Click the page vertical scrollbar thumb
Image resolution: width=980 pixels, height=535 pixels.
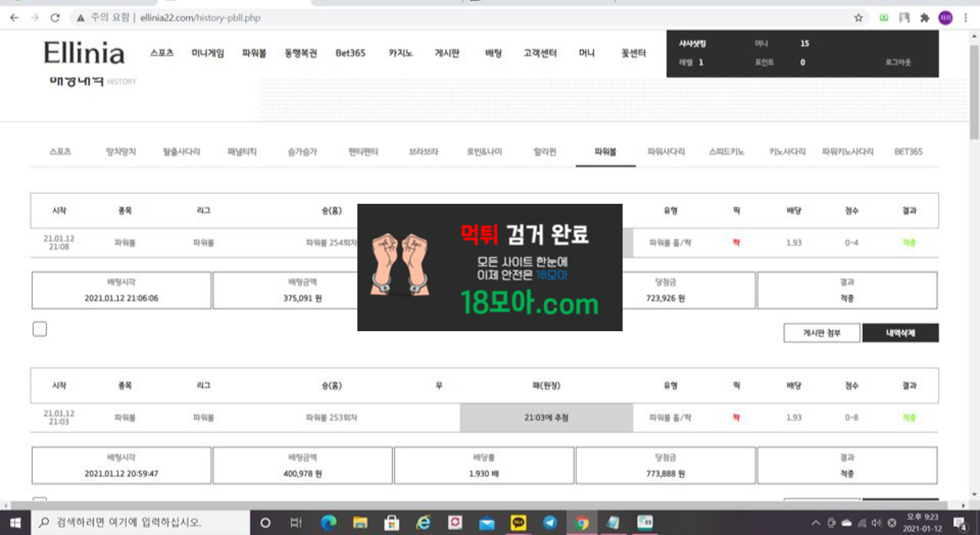pos(974,91)
